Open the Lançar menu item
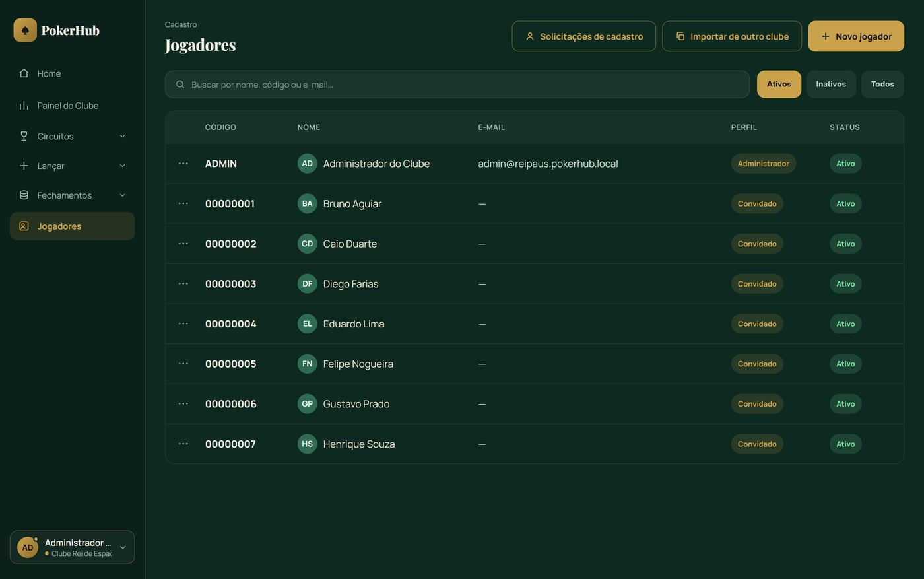Viewport: 924px width, 579px height. pos(73,166)
